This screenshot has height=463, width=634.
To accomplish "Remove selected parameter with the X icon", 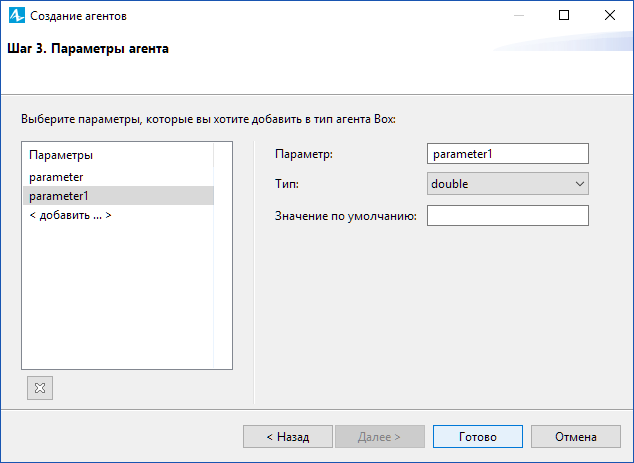I will (40, 388).
